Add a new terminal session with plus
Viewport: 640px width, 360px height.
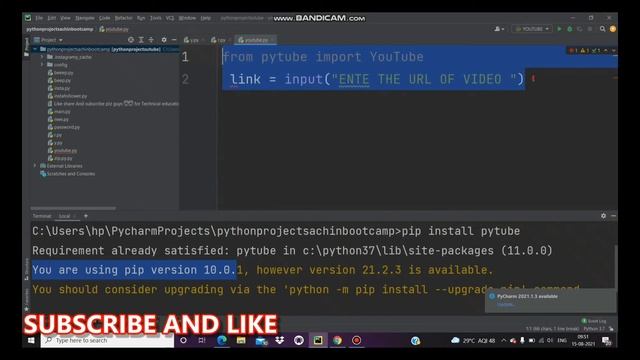[86, 216]
